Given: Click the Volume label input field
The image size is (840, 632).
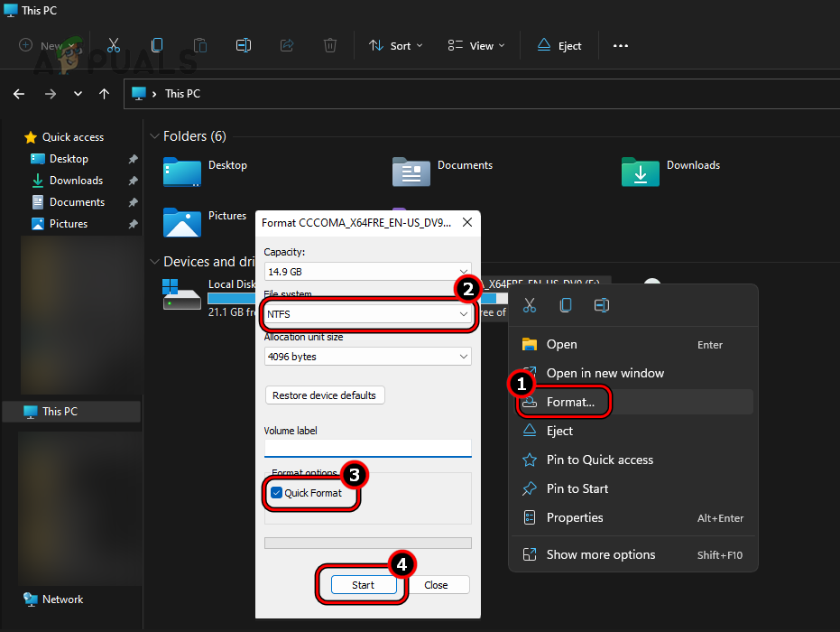Looking at the screenshot, I should point(367,447).
